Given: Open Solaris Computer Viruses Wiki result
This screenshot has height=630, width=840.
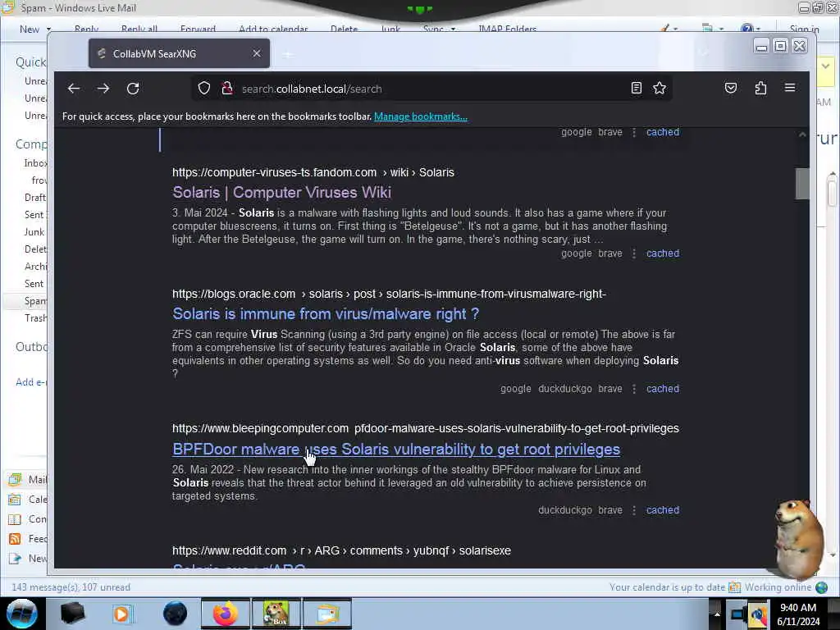Looking at the screenshot, I should (282, 192).
